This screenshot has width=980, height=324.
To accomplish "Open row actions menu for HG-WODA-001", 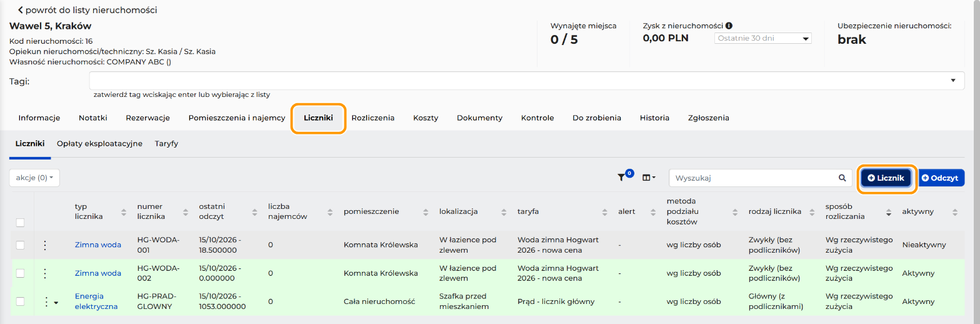I will [44, 245].
